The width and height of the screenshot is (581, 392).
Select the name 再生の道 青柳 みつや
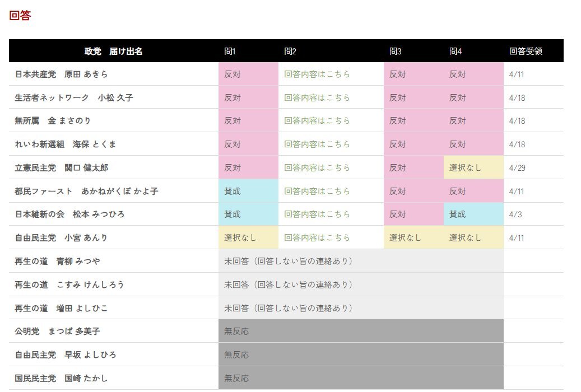[x=58, y=261]
